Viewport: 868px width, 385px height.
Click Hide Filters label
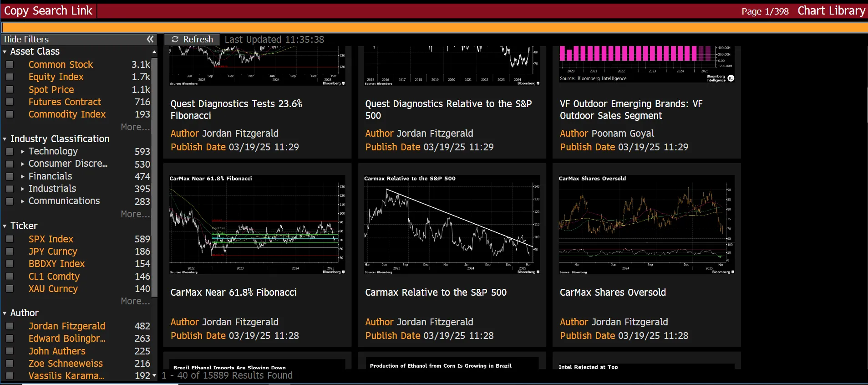click(x=26, y=39)
